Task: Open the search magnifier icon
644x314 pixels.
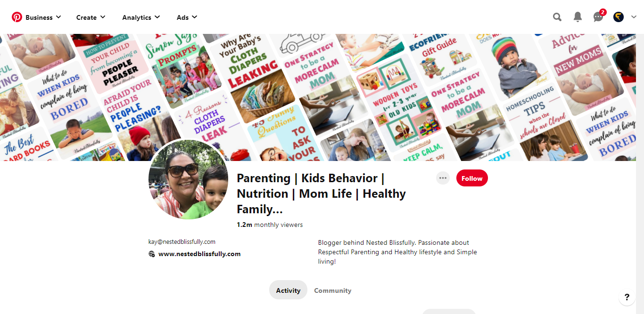Action: [557, 17]
